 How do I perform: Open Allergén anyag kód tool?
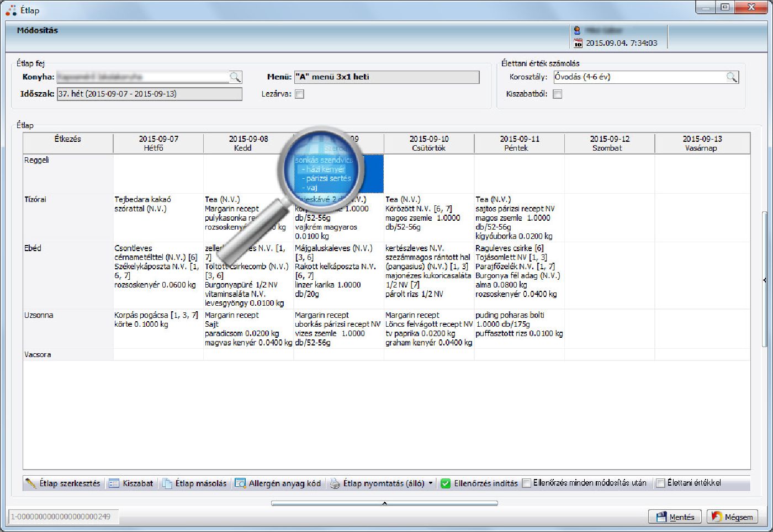coord(278,483)
